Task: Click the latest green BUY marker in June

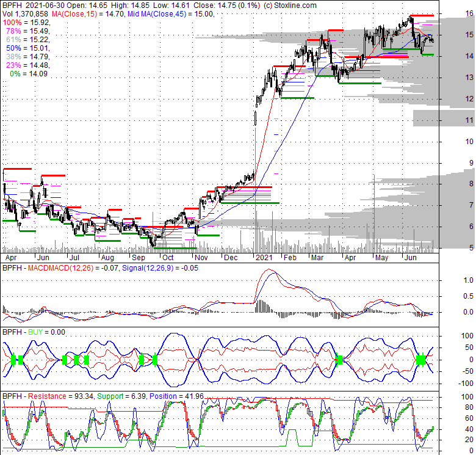Action: tap(420, 360)
